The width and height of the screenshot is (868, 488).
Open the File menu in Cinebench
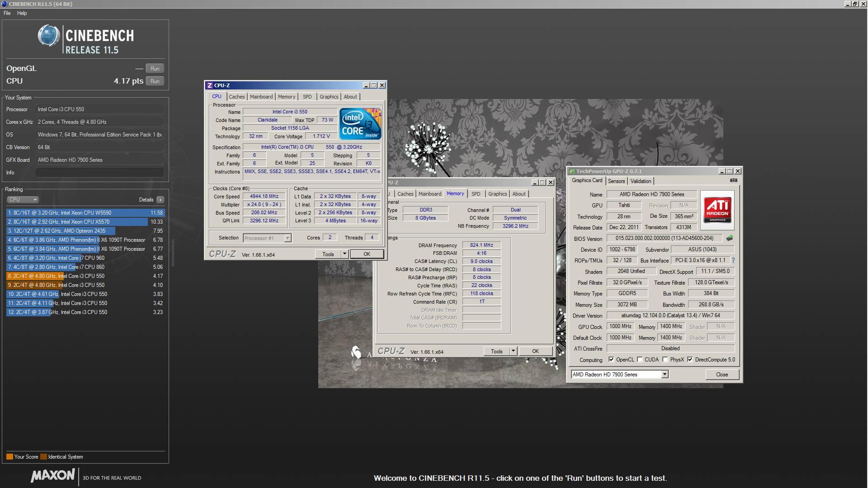pos(7,13)
